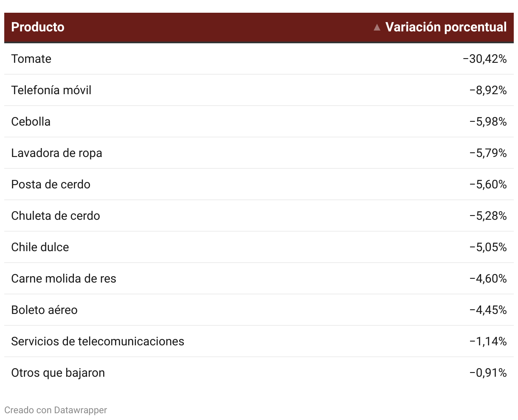Click the −5,05% value for Chile dulce
Screen dimensions: 518x420
[488, 247]
